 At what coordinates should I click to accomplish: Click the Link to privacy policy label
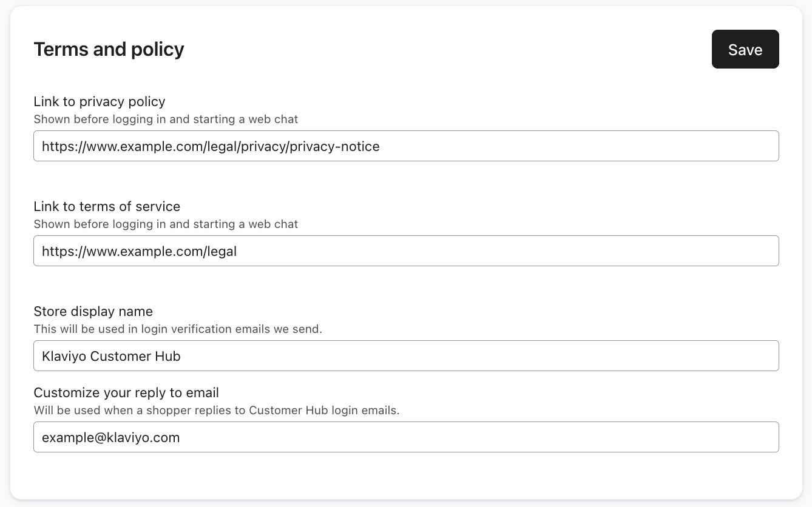coord(99,101)
